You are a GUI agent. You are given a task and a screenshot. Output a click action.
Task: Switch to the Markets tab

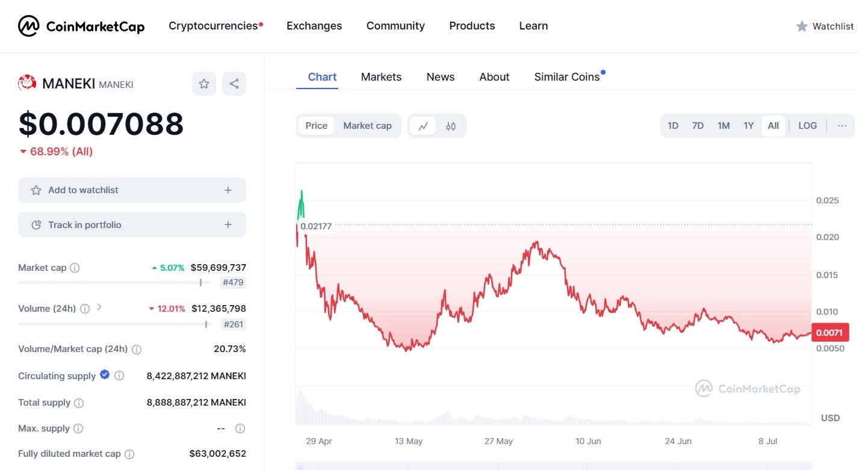click(x=381, y=77)
